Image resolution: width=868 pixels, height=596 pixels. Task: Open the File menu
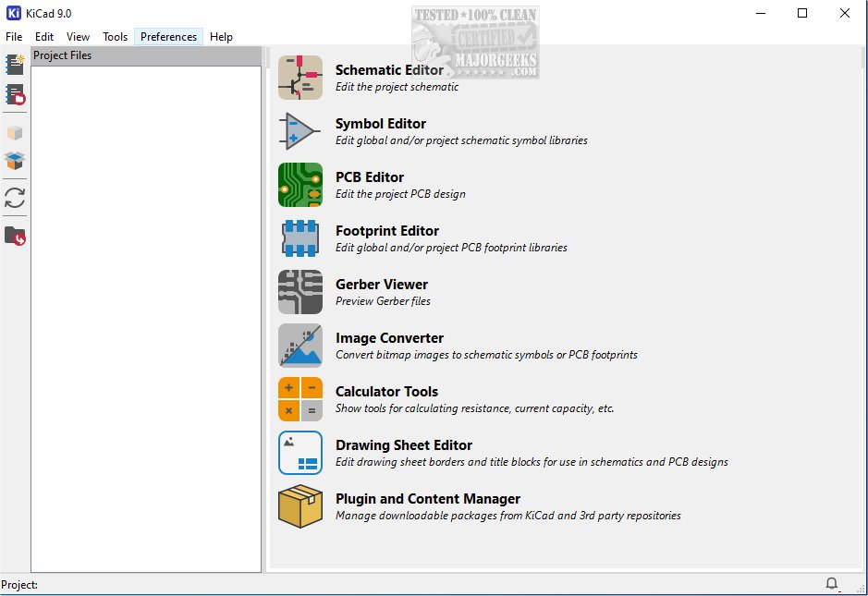click(14, 37)
